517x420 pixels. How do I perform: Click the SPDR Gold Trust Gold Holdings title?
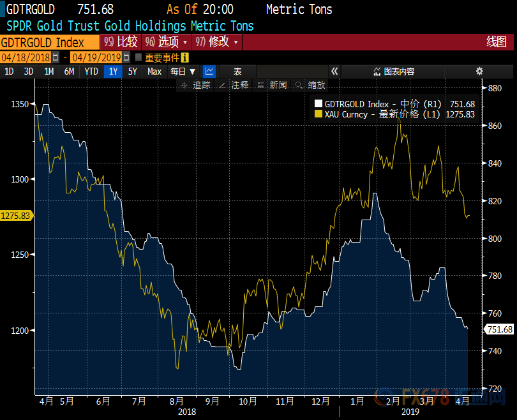pos(130,26)
